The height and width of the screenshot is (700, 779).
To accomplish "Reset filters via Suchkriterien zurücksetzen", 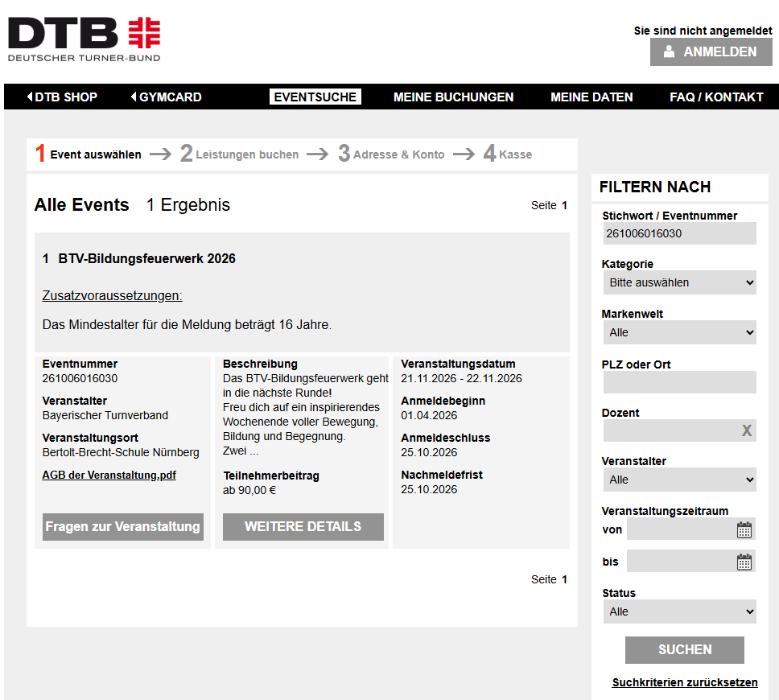I will 684,682.
